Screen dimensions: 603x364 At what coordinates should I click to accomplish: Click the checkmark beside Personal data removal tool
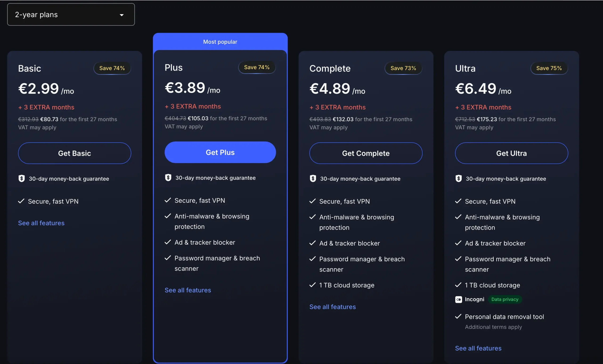click(458, 316)
